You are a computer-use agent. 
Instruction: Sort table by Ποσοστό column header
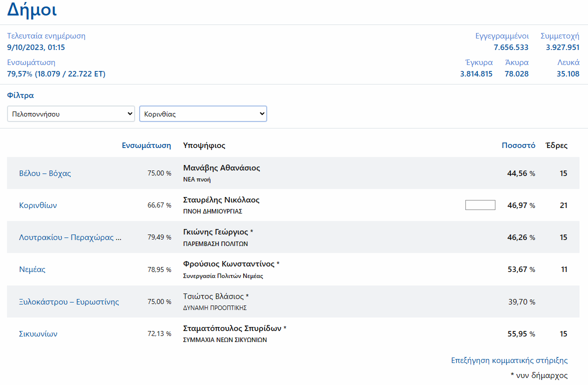[x=518, y=145]
